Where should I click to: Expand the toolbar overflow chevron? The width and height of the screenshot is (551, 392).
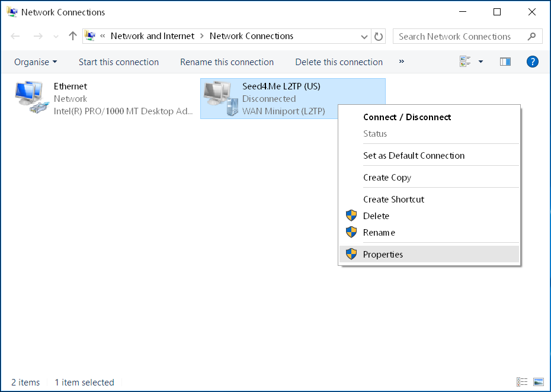point(401,62)
